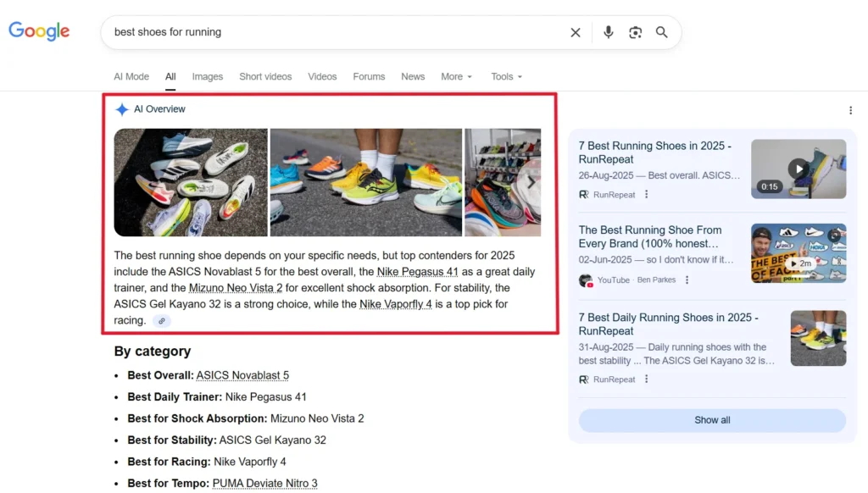Switch to the Images tab
This screenshot has height=493, width=868.
207,76
